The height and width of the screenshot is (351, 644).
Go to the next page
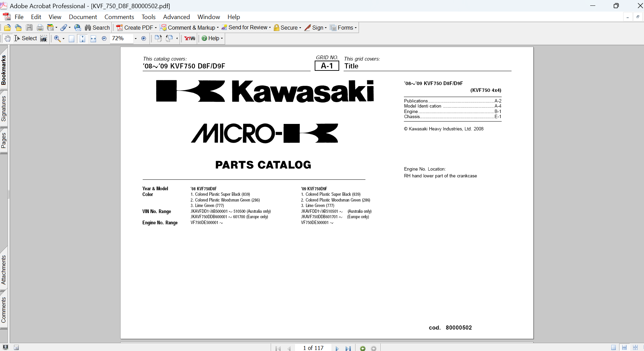point(337,348)
